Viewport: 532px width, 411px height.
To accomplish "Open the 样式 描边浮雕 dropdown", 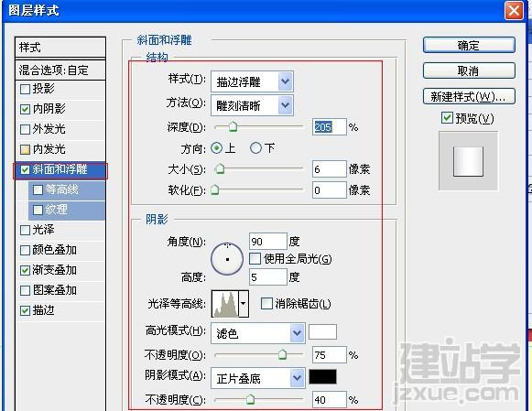I will [252, 81].
